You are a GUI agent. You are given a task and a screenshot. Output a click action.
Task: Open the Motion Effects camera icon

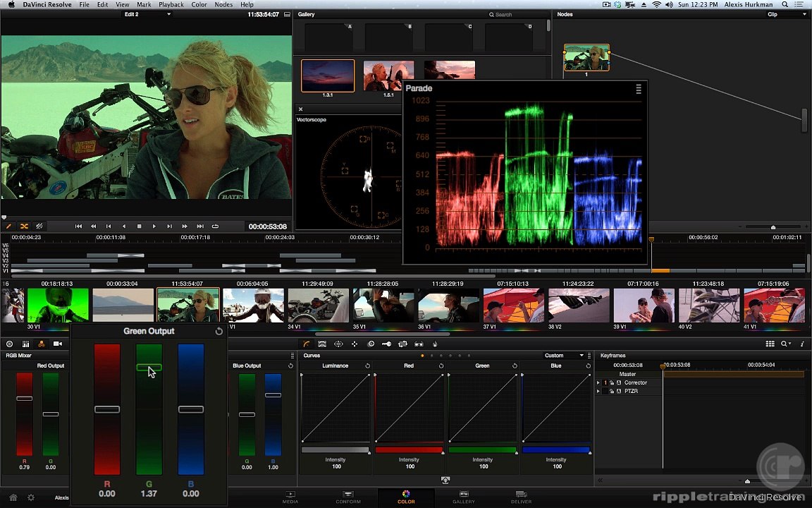click(58, 344)
